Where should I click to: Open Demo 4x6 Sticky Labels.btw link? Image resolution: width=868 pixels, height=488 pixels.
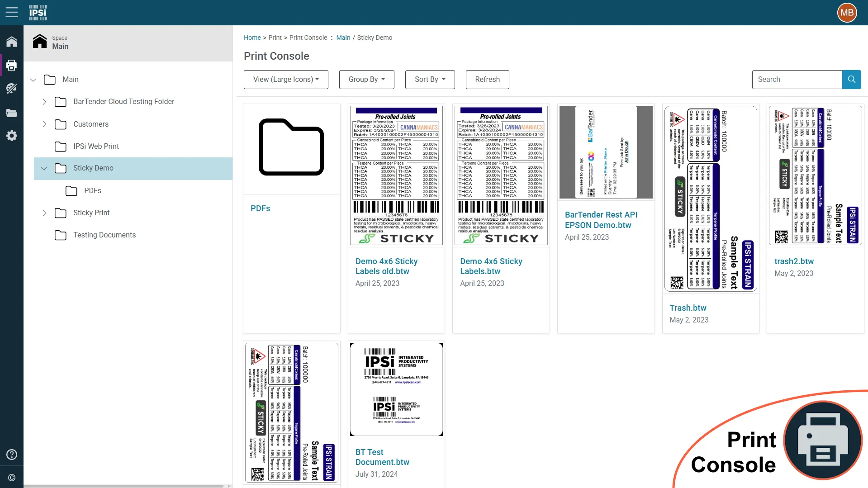491,266
